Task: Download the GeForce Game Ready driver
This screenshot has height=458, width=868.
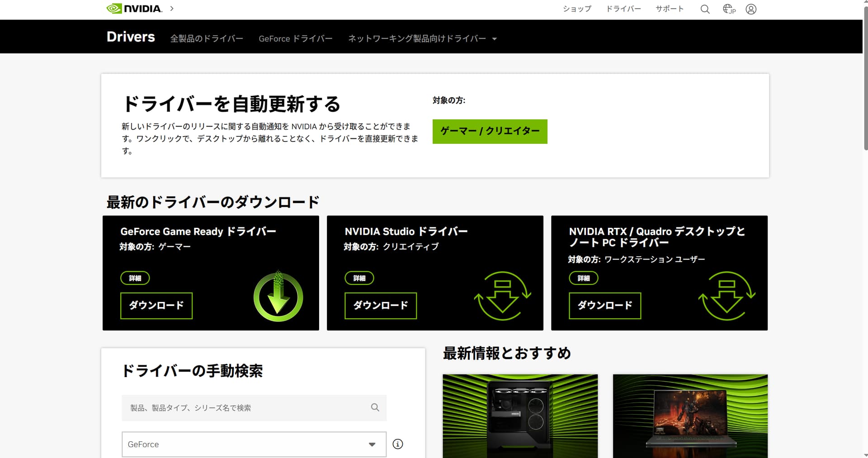Action: 156,306
